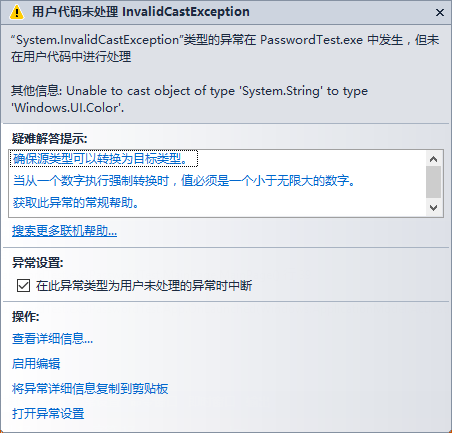
Task: Click the 'Unable to cast object' info text
Action: tap(189, 99)
